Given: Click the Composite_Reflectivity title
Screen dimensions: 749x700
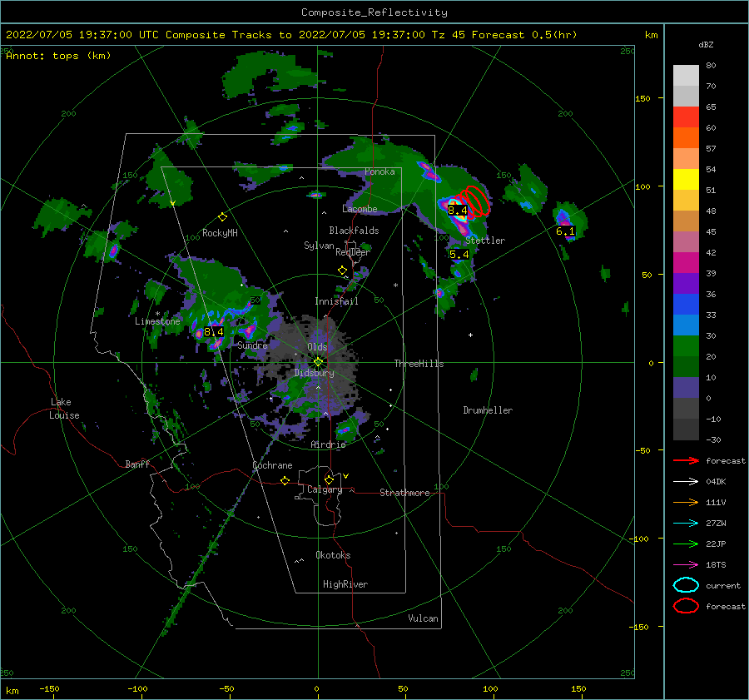Looking at the screenshot, I should point(374,12).
